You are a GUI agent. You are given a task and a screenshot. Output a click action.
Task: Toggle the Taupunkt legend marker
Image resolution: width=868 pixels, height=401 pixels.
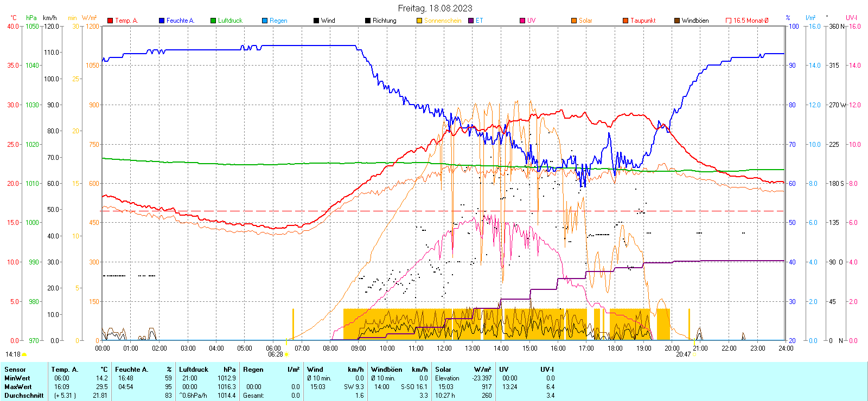(x=626, y=21)
